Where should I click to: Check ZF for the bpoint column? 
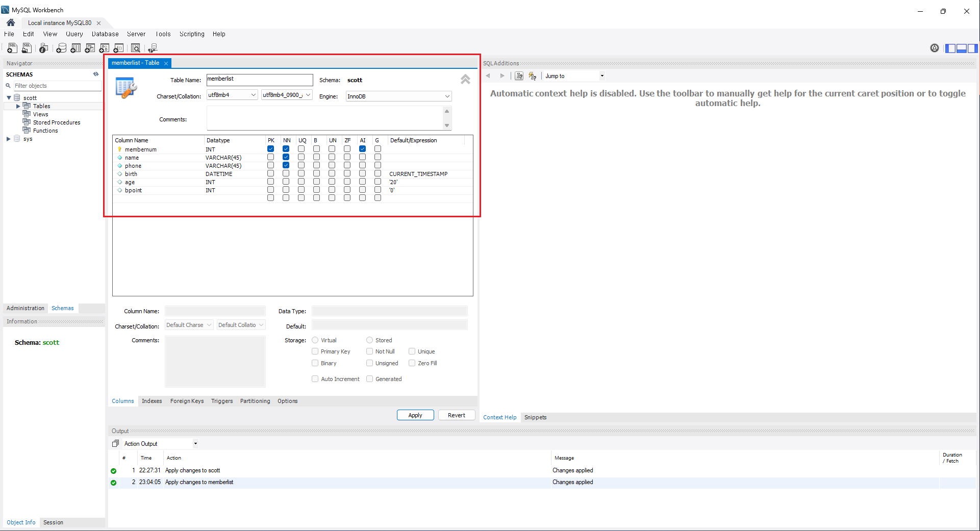tap(347, 190)
